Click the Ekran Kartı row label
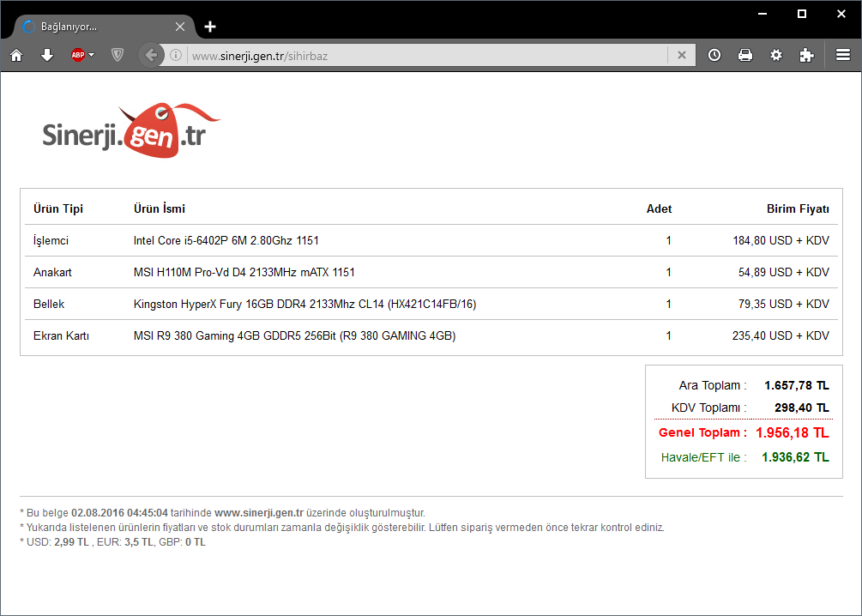Viewport: 862px width, 616px height. click(61, 336)
